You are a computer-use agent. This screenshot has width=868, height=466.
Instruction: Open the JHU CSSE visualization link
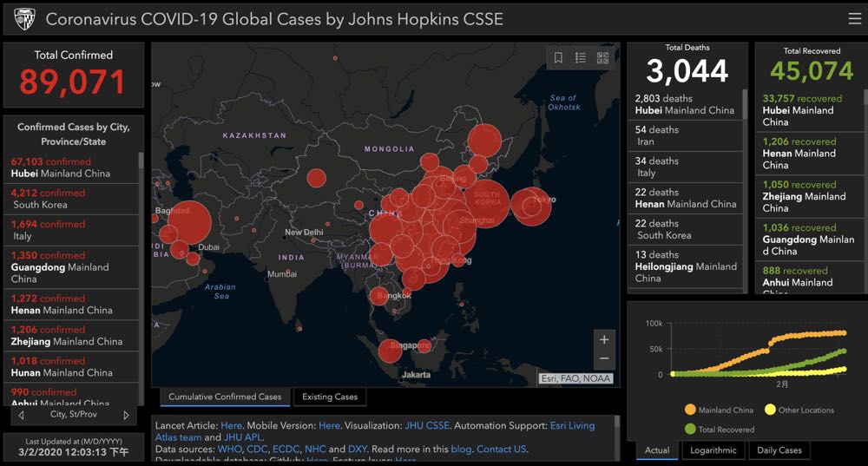427,426
